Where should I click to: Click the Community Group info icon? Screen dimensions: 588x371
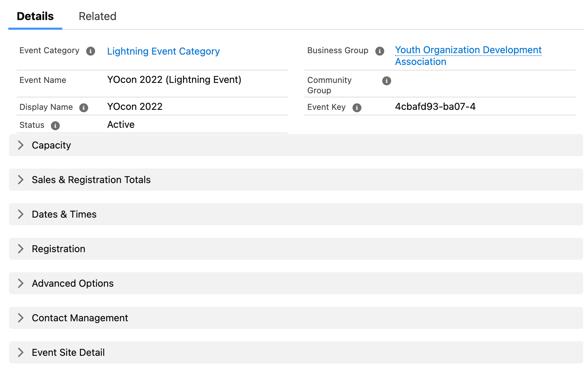click(386, 81)
